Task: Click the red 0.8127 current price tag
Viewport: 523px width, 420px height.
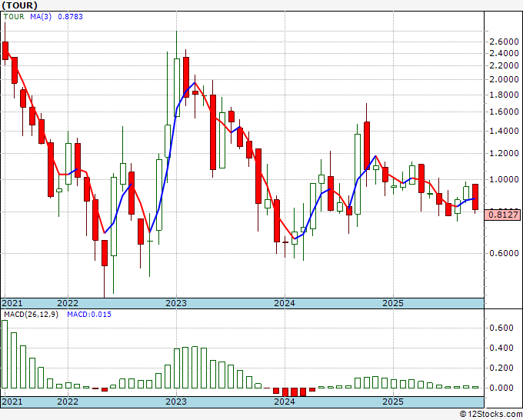Action: coord(504,215)
